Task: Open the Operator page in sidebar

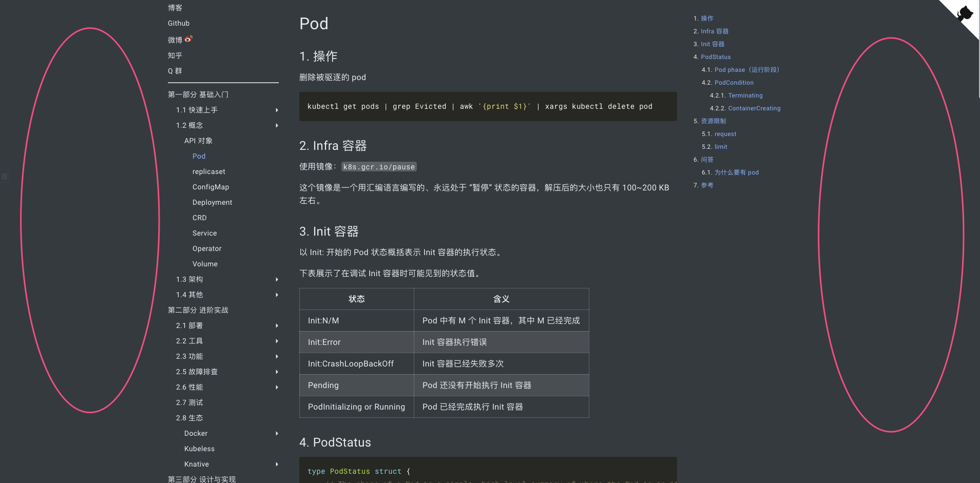Action: [x=207, y=248]
